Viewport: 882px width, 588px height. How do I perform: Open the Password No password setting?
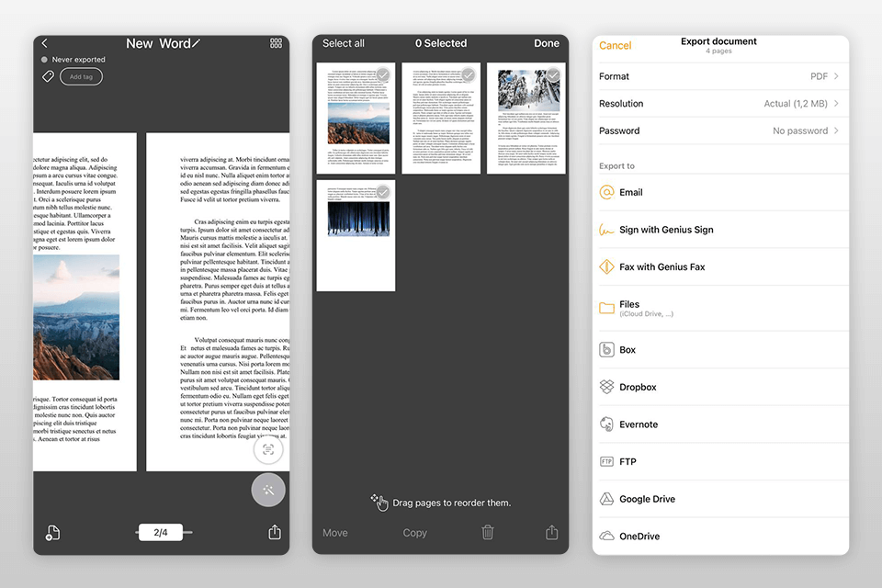coord(720,131)
